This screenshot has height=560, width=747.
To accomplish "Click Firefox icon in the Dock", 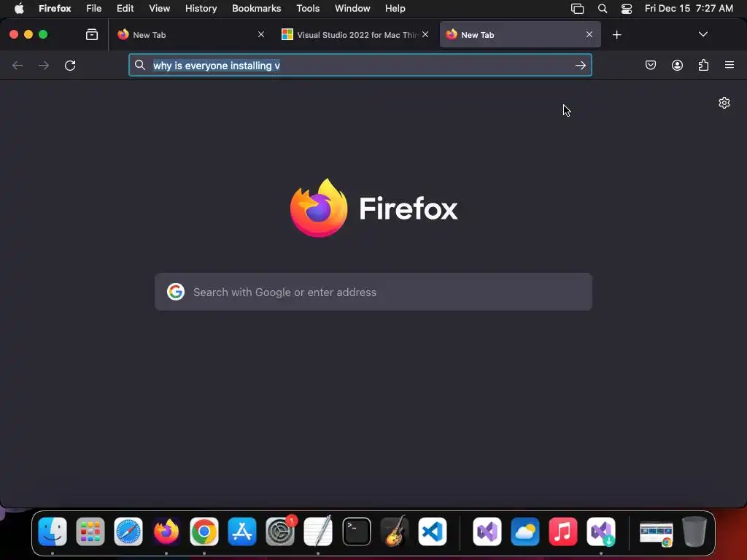I will pos(166,532).
